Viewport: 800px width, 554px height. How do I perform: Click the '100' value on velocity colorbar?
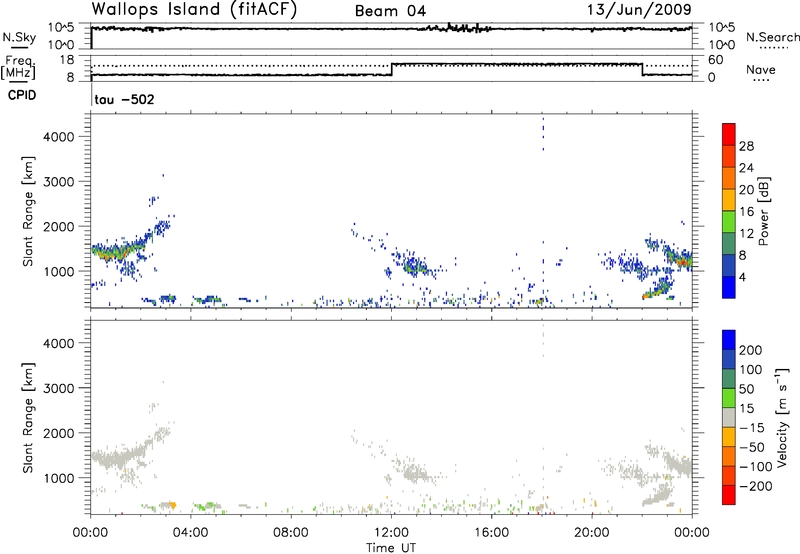point(751,369)
